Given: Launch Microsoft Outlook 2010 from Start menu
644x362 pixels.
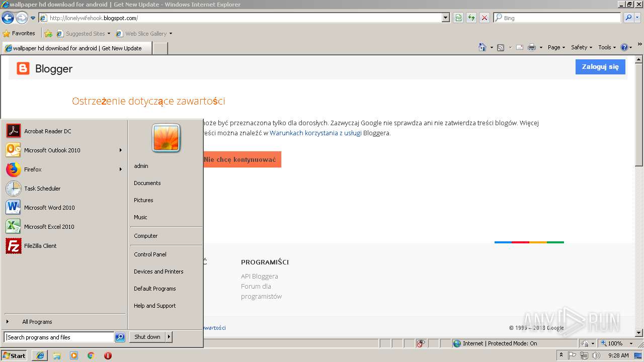Looking at the screenshot, I should 64,150.
